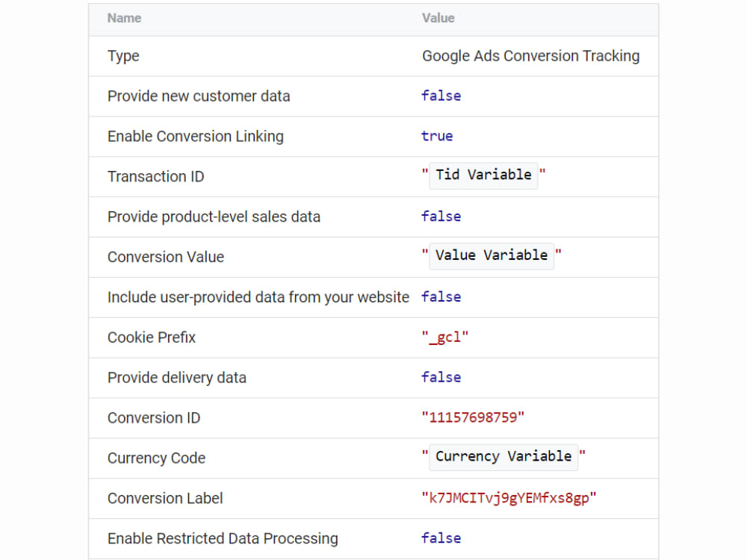747x560 pixels.
Task: Select the Currency Variable chip
Action: (503, 456)
